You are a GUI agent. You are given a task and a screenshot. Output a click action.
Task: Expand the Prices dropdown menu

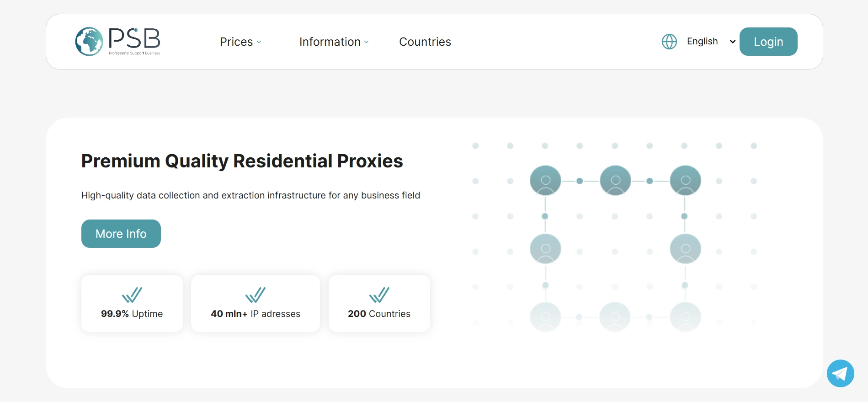[x=240, y=42]
